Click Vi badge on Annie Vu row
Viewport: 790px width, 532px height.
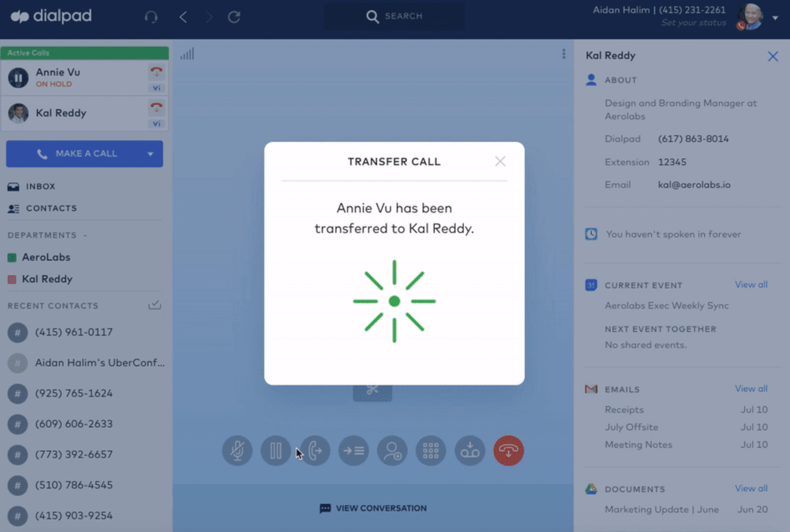pos(156,88)
